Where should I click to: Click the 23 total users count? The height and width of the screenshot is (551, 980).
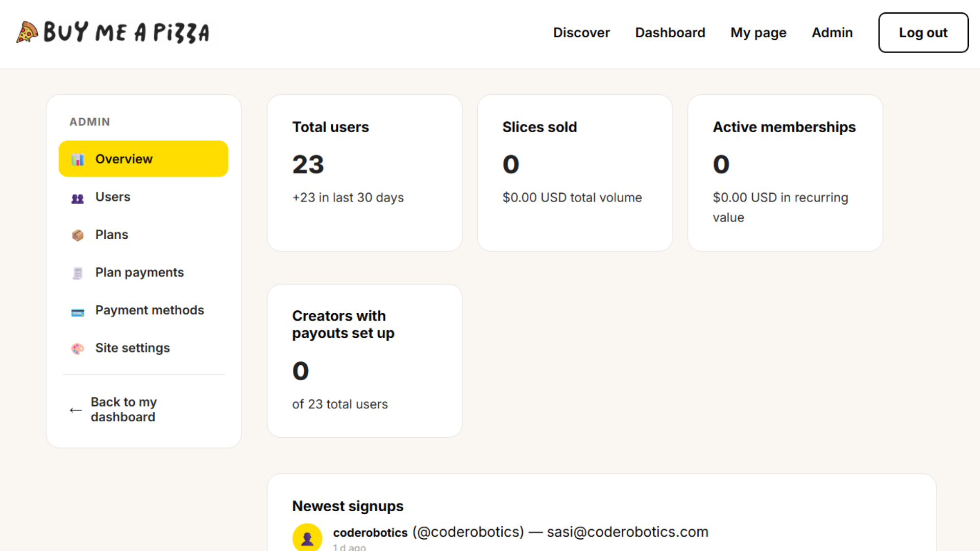click(308, 164)
